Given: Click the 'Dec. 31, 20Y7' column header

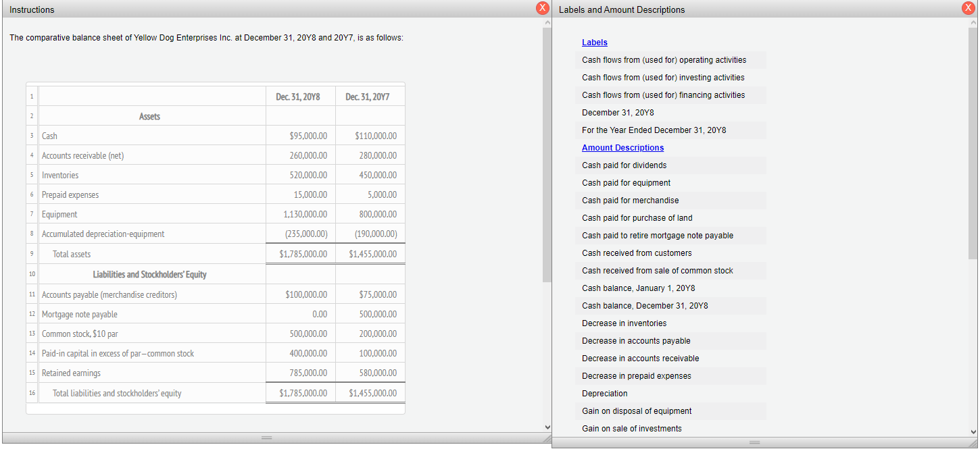Looking at the screenshot, I should (x=367, y=97).
